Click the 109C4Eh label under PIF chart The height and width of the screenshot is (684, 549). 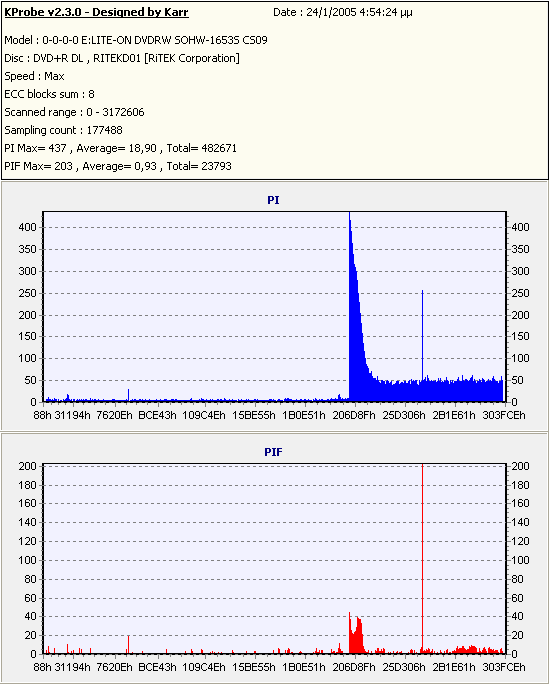click(204, 667)
